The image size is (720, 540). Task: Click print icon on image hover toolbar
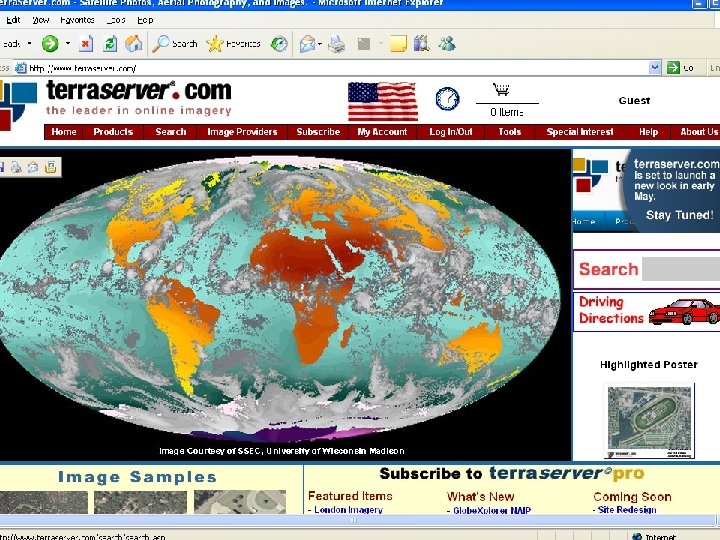click(16, 167)
